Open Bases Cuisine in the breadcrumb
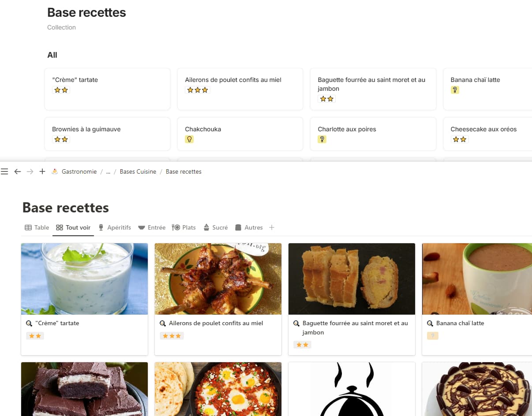This screenshot has height=416, width=532. [x=138, y=171]
